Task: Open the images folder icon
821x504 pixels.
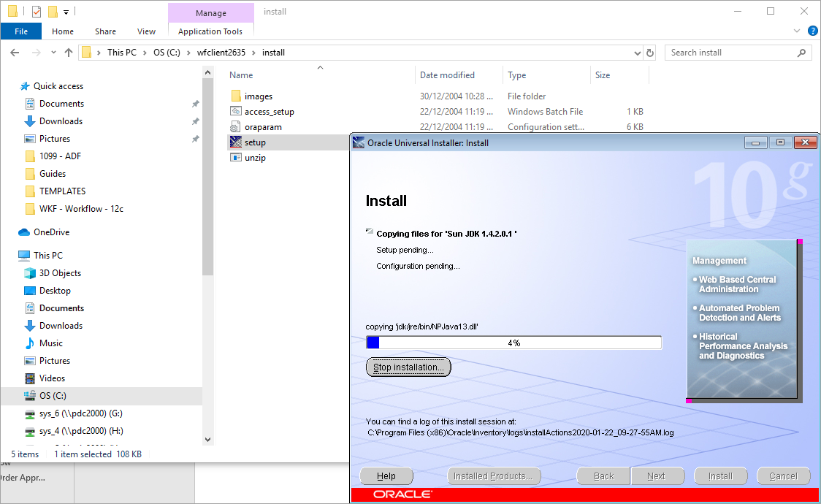Action: click(237, 96)
